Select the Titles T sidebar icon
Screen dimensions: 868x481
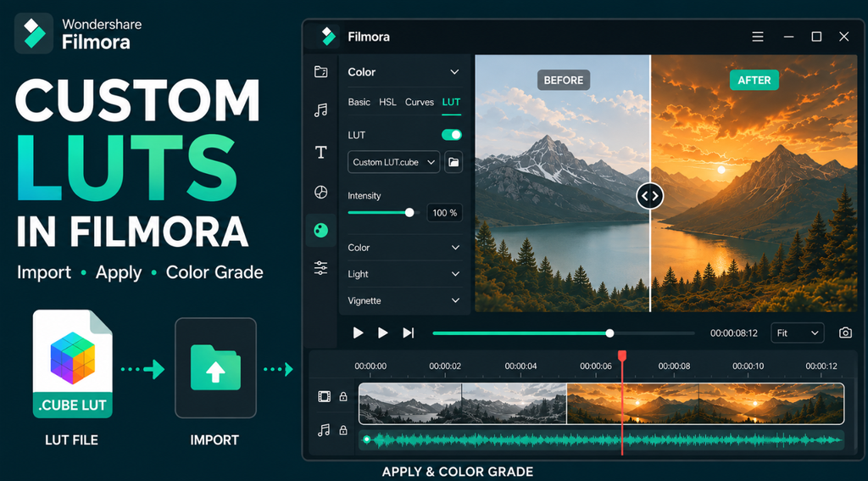320,153
